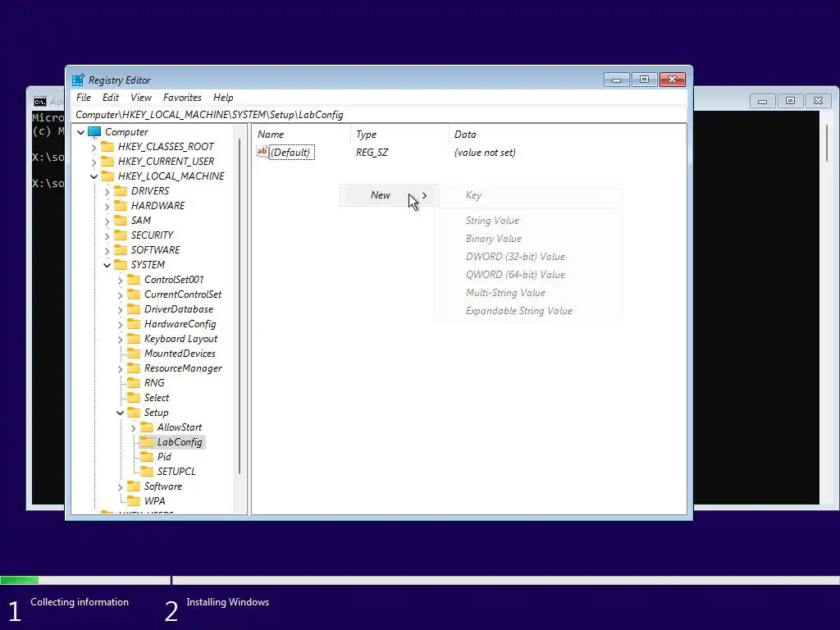Expand the ControlSet001 chevron
The width and height of the screenshot is (840, 630).
(121, 280)
